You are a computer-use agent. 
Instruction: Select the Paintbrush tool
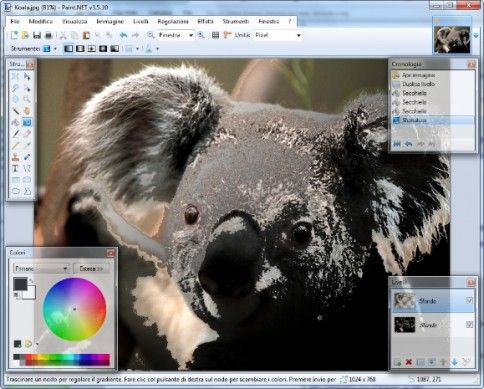point(15,134)
